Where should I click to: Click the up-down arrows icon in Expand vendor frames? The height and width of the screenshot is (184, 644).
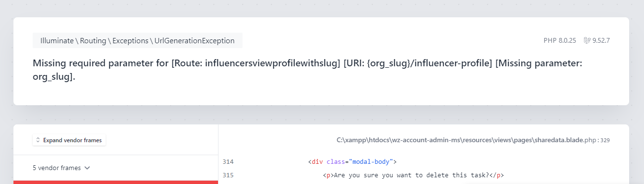pyautogui.click(x=38, y=140)
